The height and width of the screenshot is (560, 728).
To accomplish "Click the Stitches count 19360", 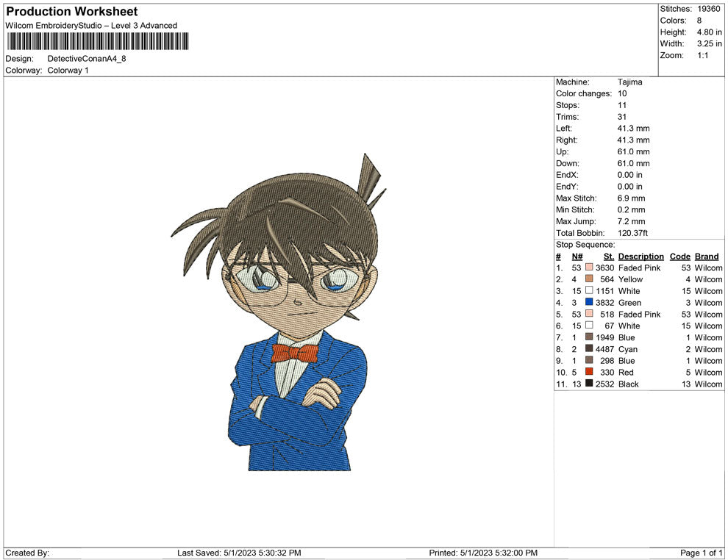I will tap(708, 9).
